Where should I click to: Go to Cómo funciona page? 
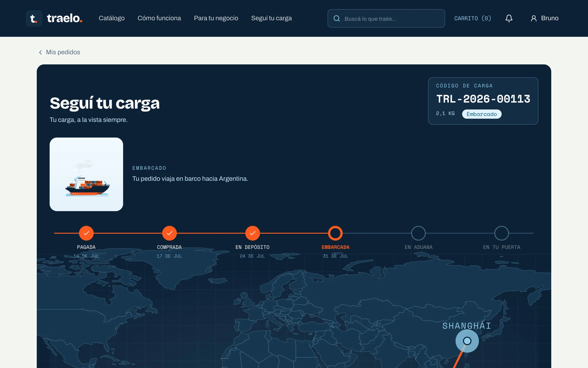coord(159,18)
